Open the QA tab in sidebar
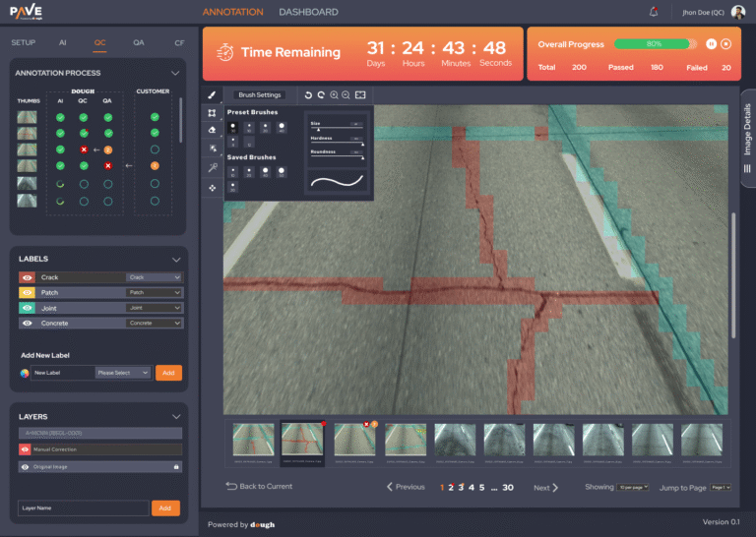Screen dimensions: 756x537 (x=139, y=43)
